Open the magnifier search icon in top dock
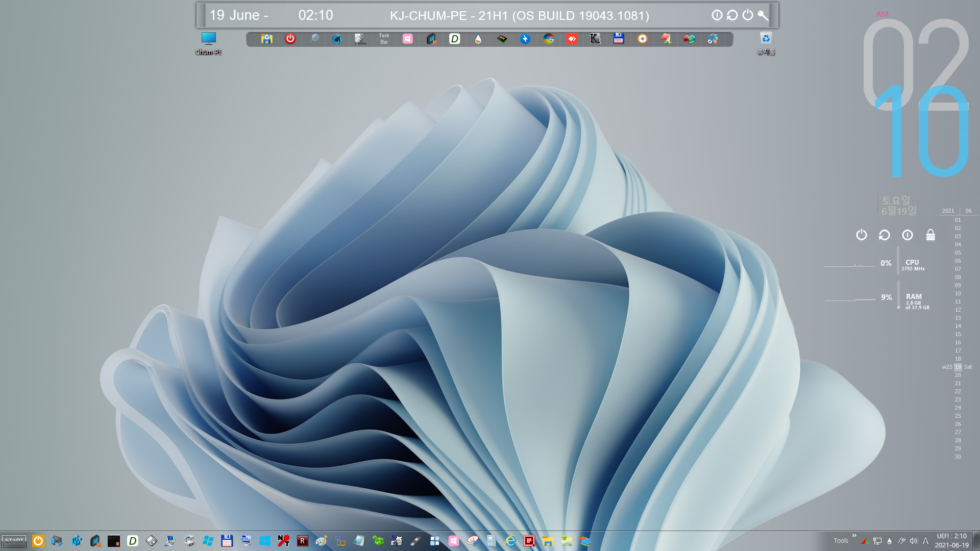Screen dimensions: 980x551 coord(314,39)
